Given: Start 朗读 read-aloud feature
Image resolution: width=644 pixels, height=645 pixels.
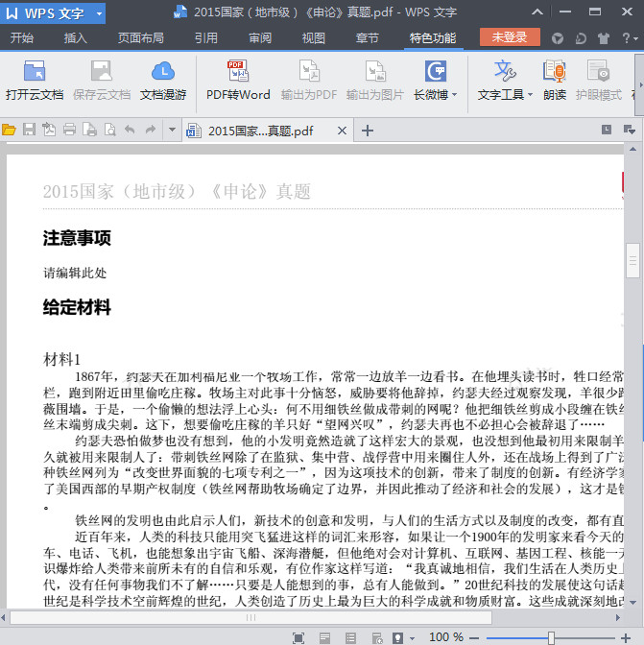Looking at the screenshot, I should 555,81.
